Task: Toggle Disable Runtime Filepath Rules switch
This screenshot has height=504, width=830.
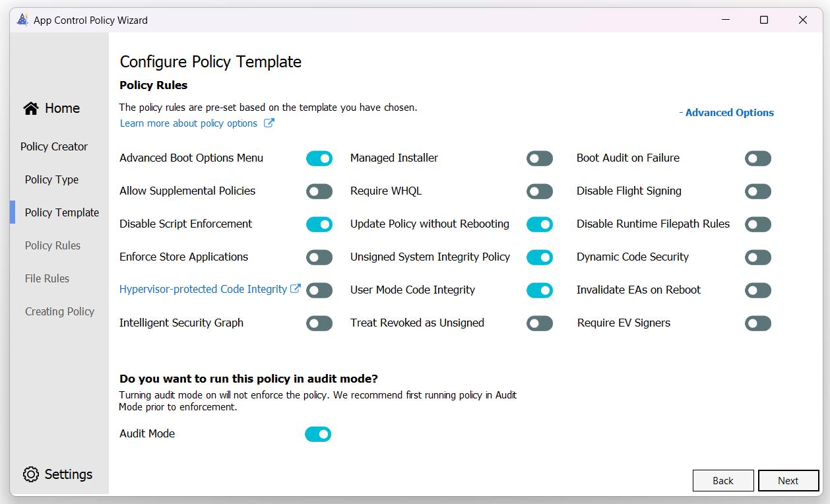Action: coord(758,224)
